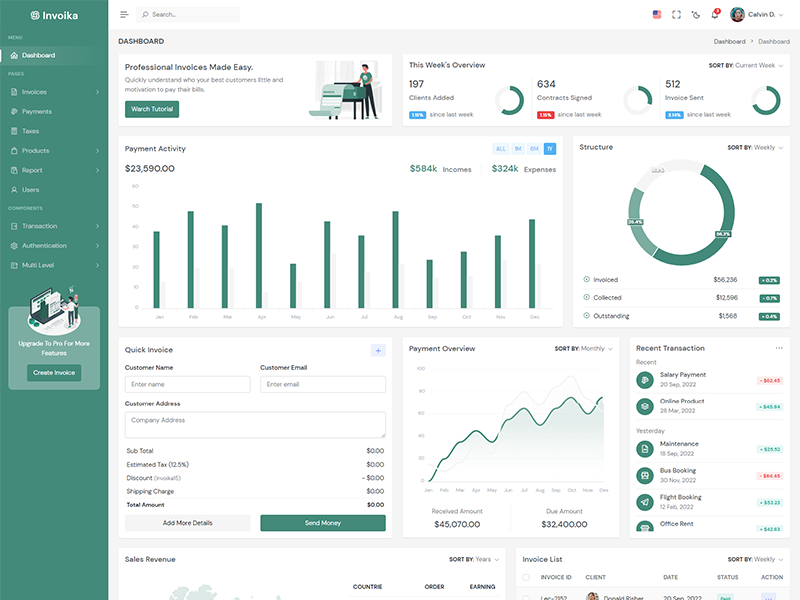This screenshot has height=600, width=800.
Task: Toggle dark mode with the moon icon
Action: point(696,15)
